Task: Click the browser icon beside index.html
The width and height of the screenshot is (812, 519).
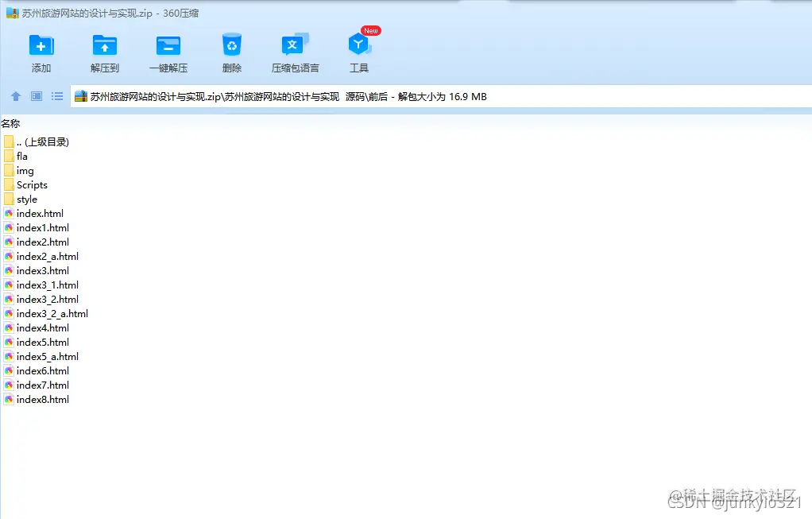Action: click(9, 213)
